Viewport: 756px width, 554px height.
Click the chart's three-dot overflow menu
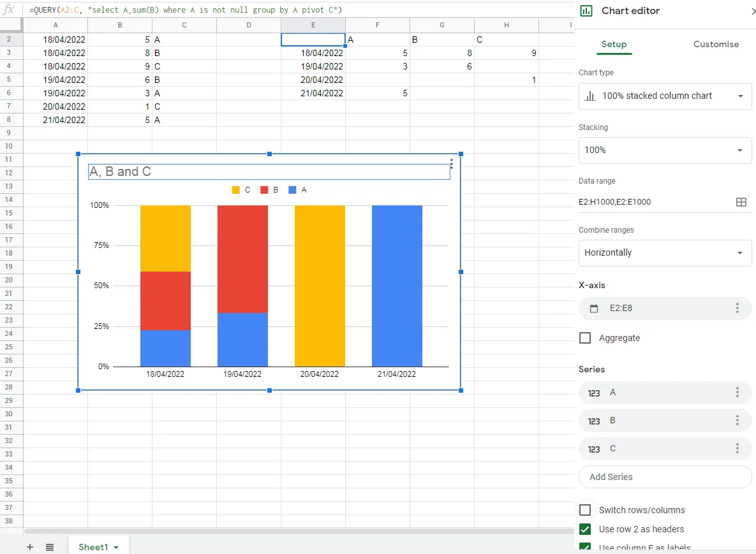coord(451,164)
